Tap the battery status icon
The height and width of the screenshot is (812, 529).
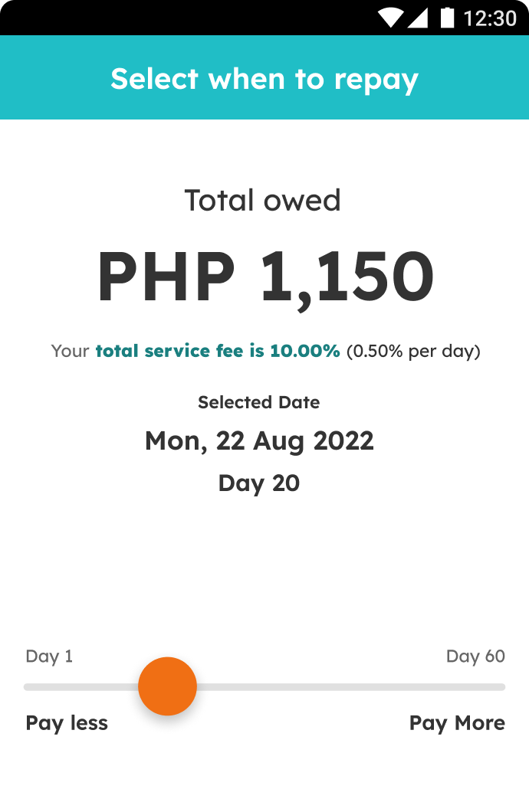pos(447,18)
